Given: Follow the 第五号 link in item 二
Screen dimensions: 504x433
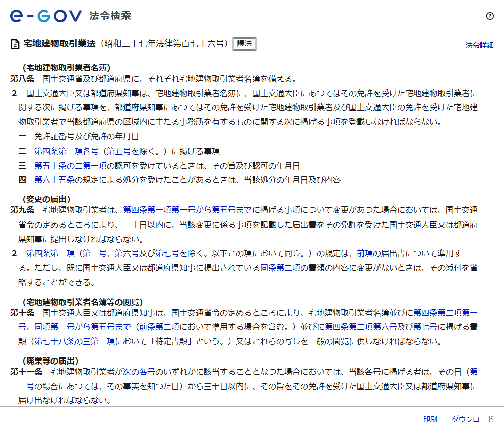Looking at the screenshot, I should 118,151.
